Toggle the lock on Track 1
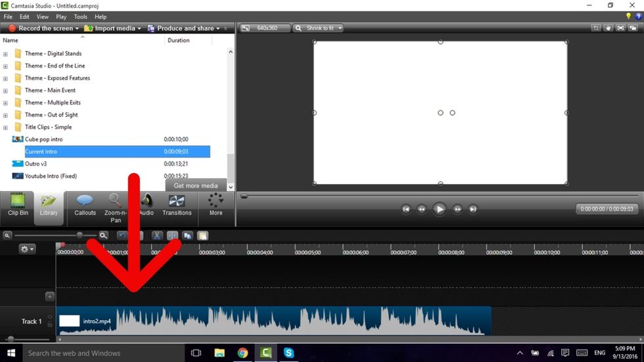This screenshot has height=362, width=644. [x=50, y=325]
